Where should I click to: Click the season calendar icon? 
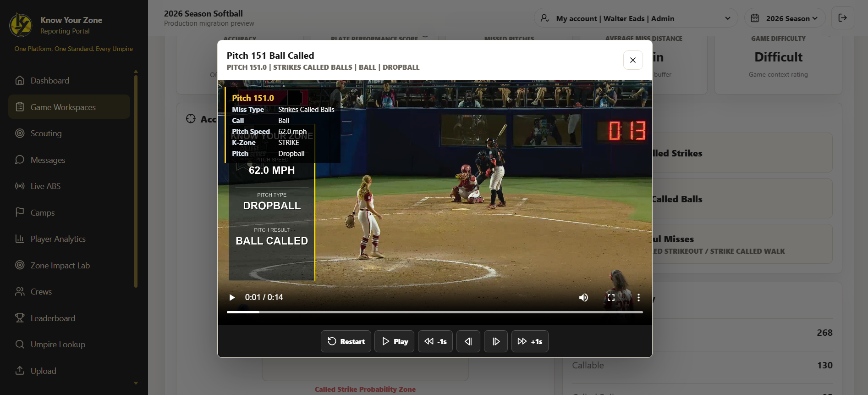point(755,18)
